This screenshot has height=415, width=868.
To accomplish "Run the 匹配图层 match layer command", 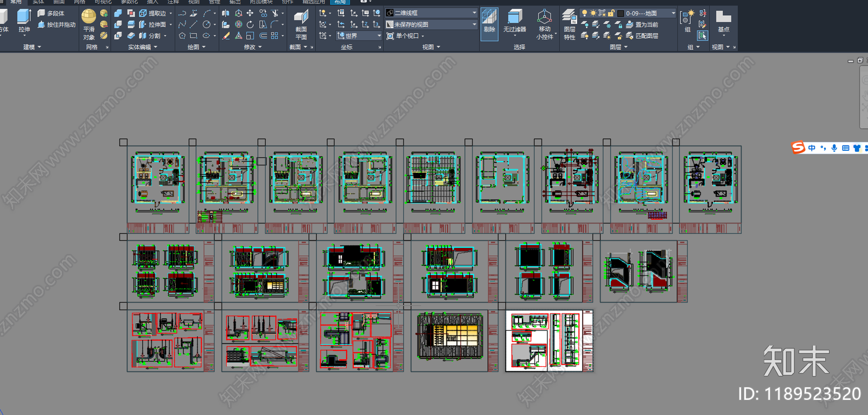I will (642, 36).
